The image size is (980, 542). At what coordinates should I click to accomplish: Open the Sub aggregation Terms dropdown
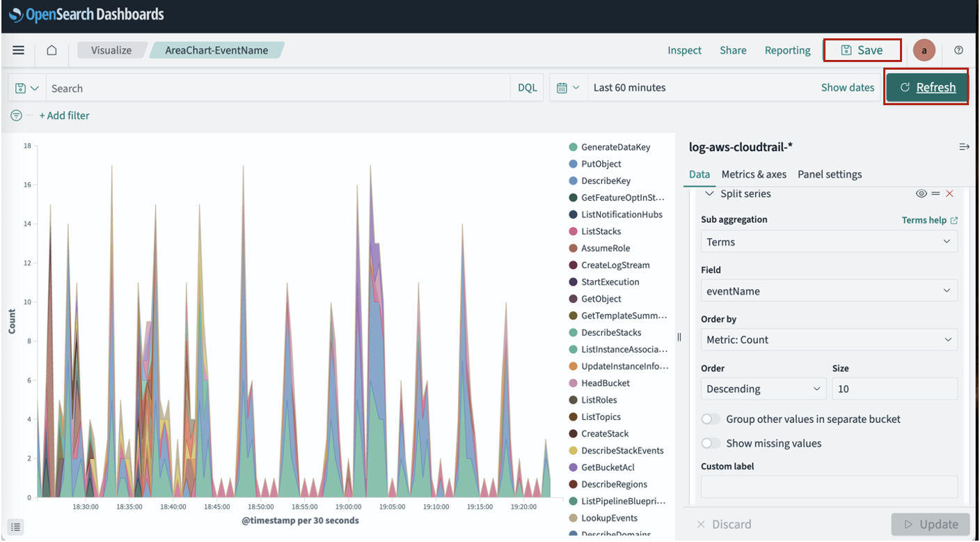[828, 242]
